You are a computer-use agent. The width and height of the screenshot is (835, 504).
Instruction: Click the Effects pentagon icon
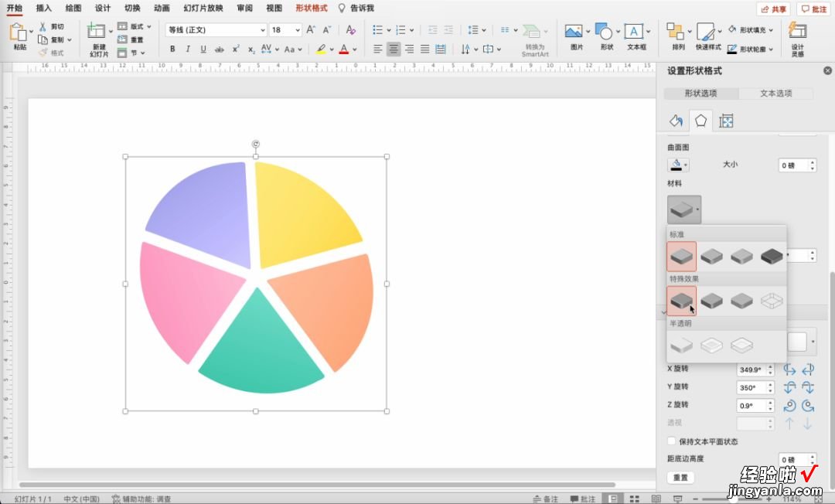point(700,121)
